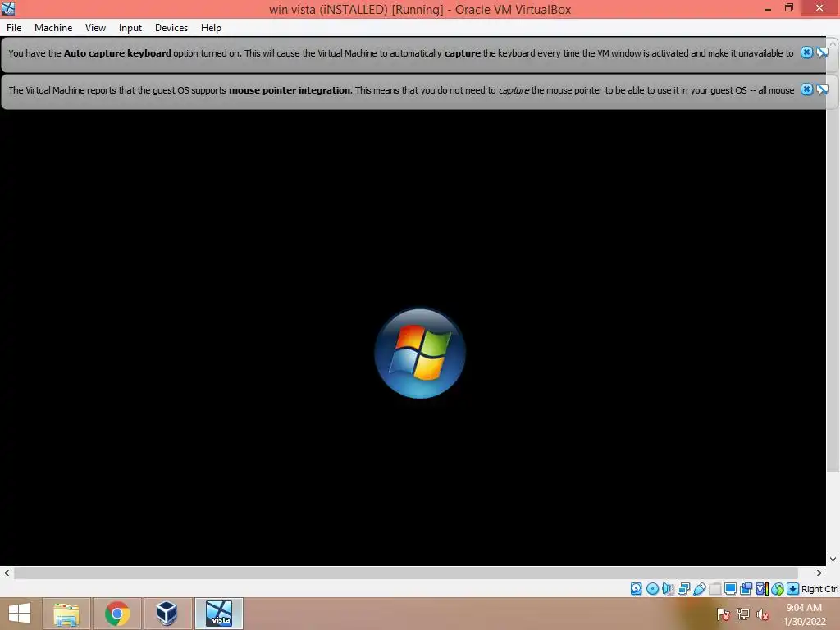Open the View menu
Image resolution: width=840 pixels, height=630 pixels.
[x=95, y=28]
